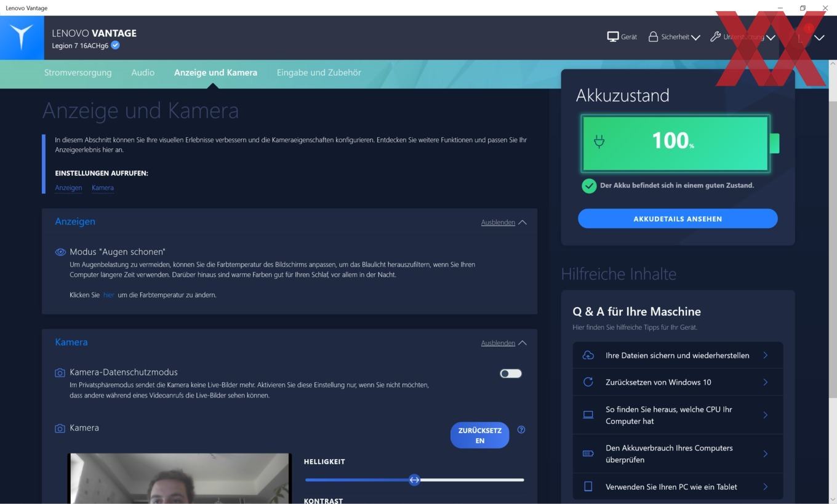Click the Q & A für Ihre Maschine heading
The image size is (837, 504).
(x=636, y=311)
